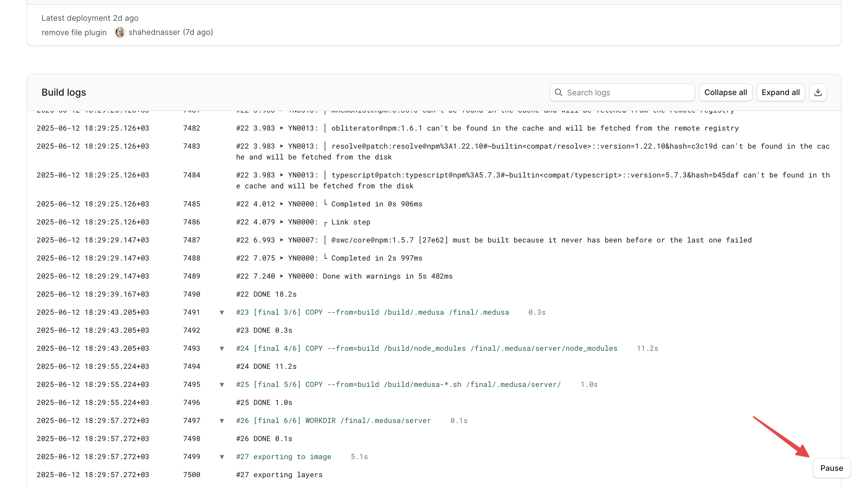This screenshot has width=868, height=488.
Task: Collapse step #27 exporting to image
Action: (222, 457)
